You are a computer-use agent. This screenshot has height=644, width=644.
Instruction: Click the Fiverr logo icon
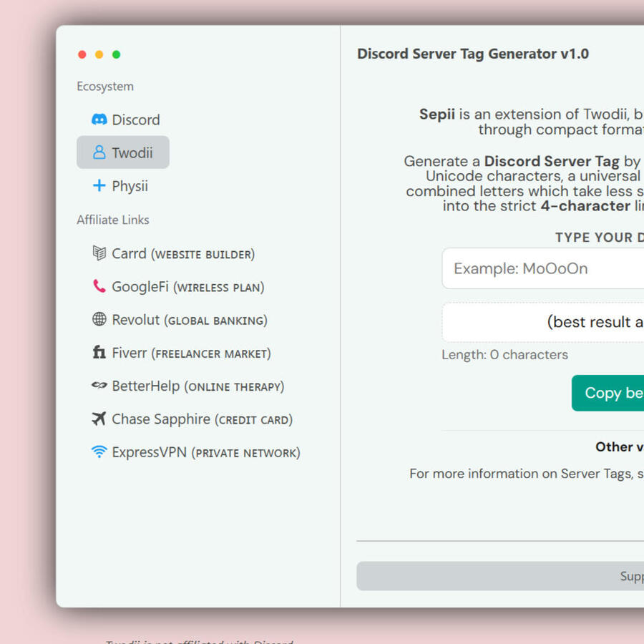pyautogui.click(x=99, y=353)
